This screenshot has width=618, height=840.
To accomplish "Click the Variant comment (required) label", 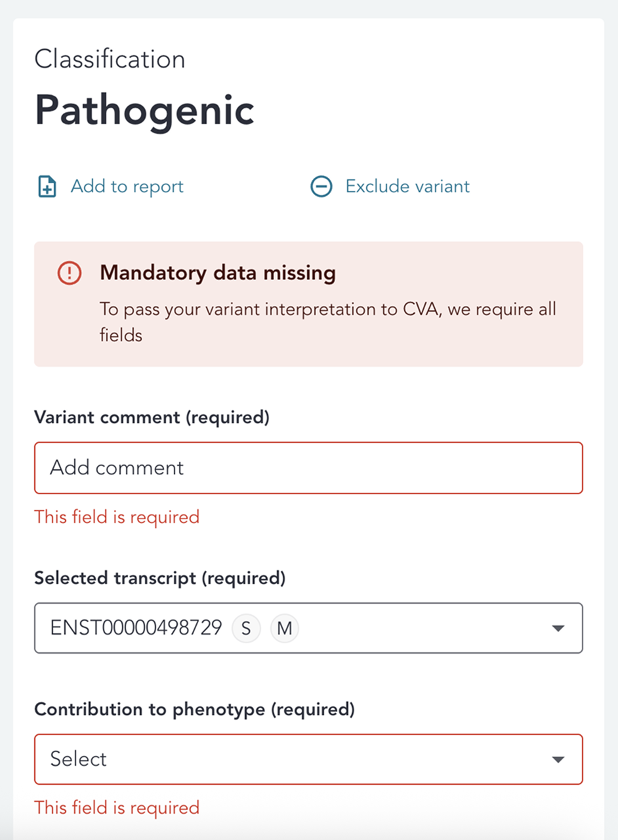I will pos(152,418).
